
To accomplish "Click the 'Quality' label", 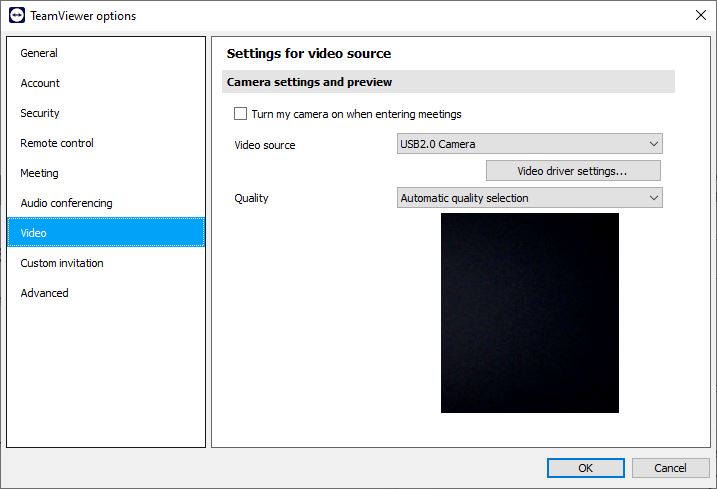I will tap(251, 198).
